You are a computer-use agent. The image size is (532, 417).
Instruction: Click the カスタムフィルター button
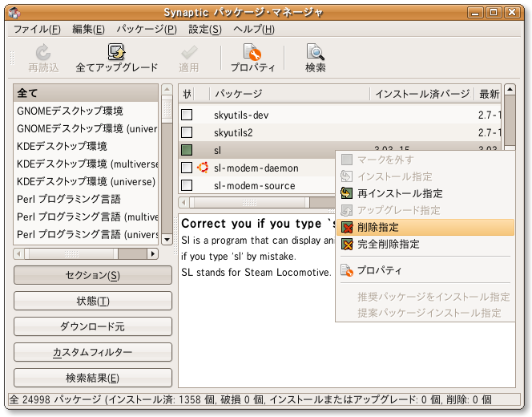tap(93, 352)
